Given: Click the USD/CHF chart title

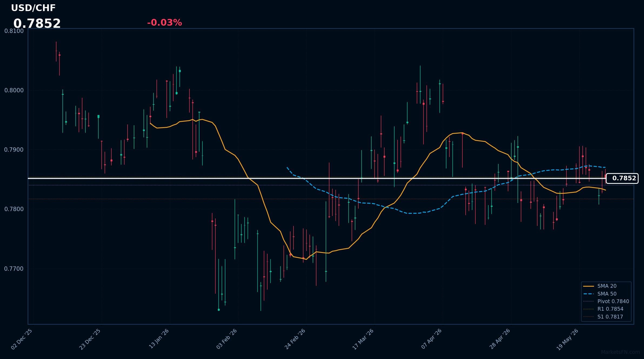Looking at the screenshot, I should (x=33, y=8).
